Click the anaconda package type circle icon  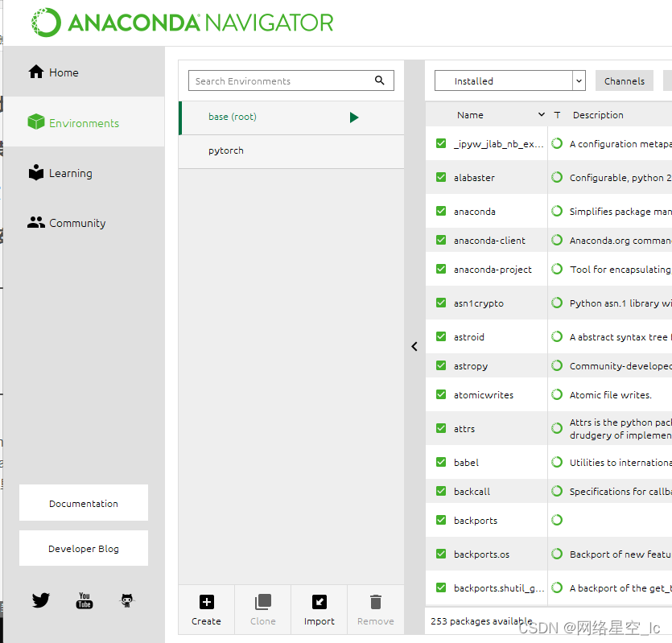click(x=557, y=211)
